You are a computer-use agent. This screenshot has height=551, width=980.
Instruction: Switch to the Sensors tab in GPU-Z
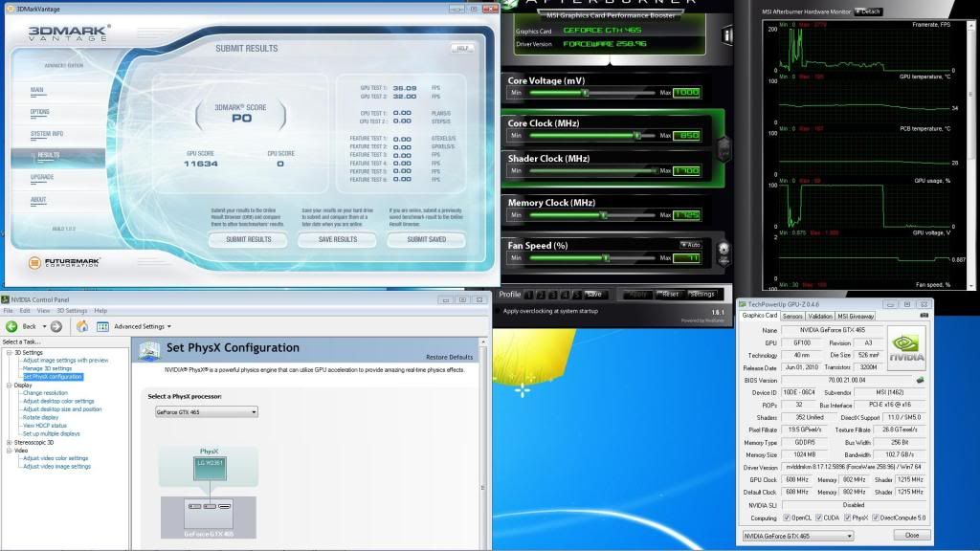tap(792, 316)
